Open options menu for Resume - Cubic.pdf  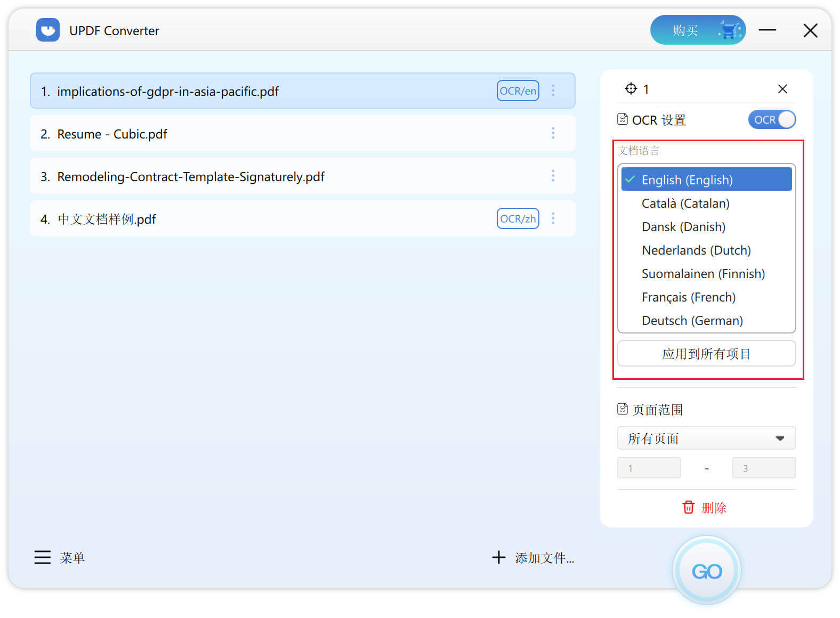(x=553, y=133)
